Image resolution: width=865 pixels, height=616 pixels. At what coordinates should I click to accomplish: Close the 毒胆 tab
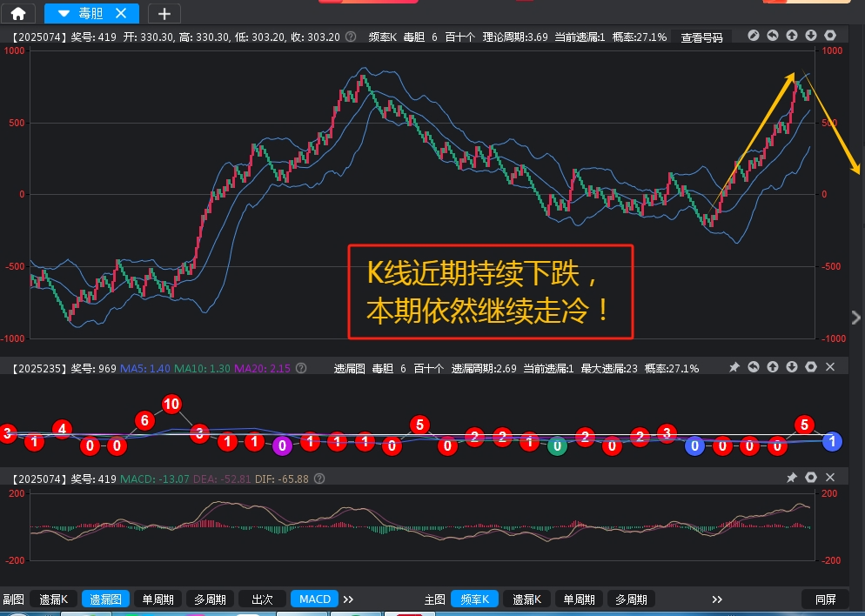pos(122,13)
